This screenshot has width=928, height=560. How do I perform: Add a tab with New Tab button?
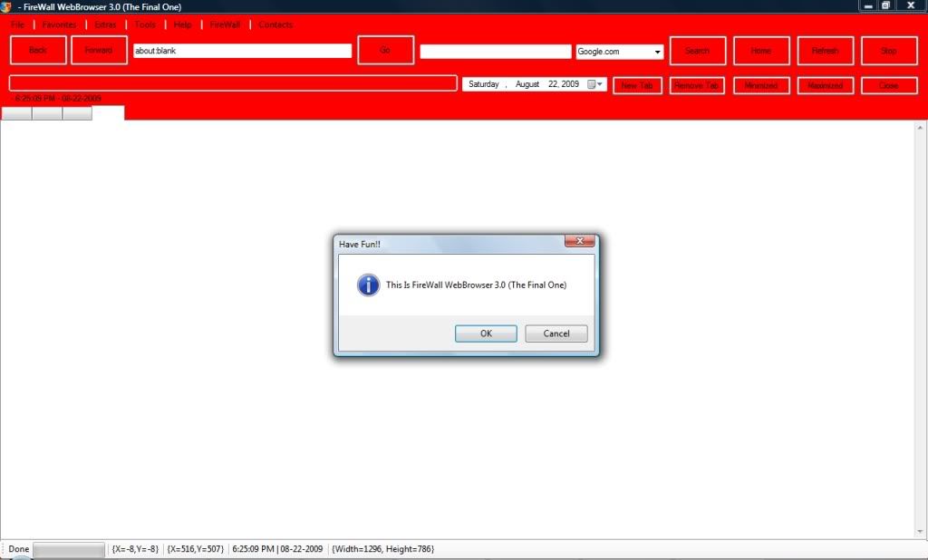click(x=637, y=86)
